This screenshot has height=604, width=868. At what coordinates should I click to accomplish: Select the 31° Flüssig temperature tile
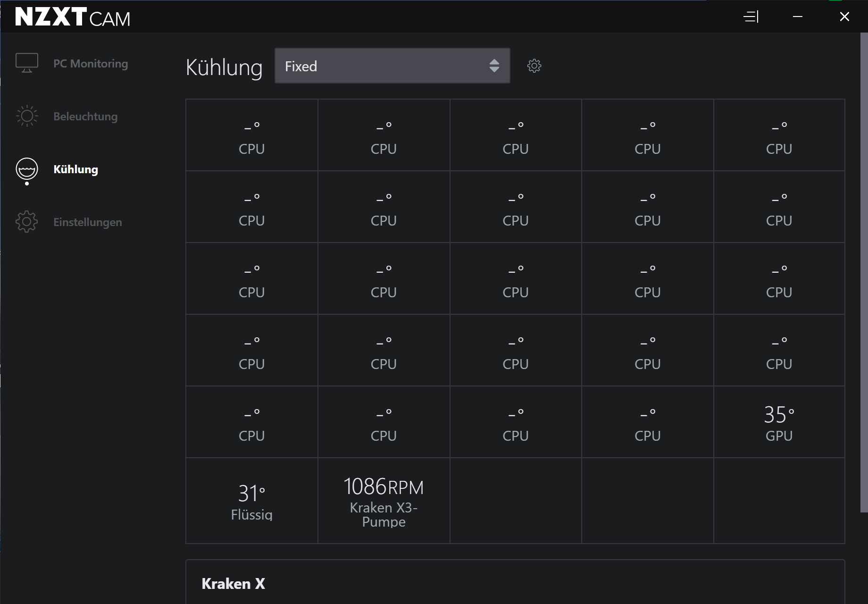[x=252, y=501]
